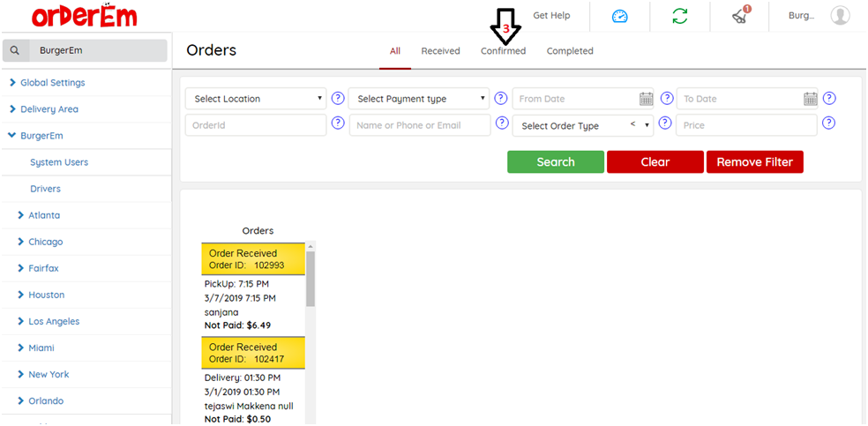Open the To Date calendar icon
Image resolution: width=868 pixels, height=426 pixels.
810,99
